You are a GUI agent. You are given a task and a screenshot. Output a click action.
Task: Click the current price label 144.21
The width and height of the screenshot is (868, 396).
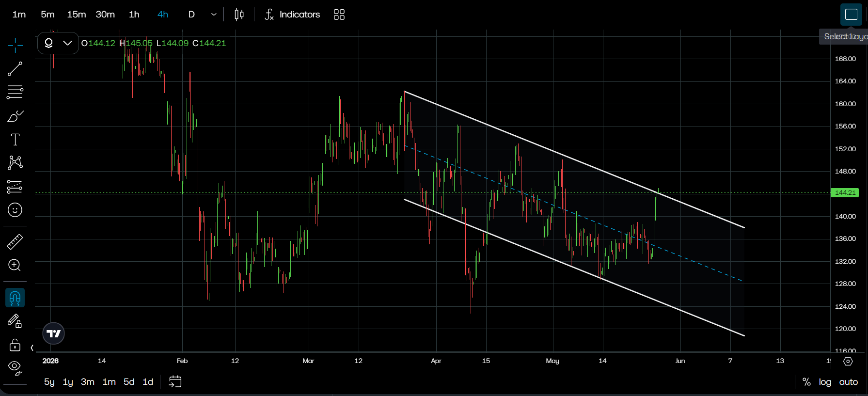[x=845, y=192]
